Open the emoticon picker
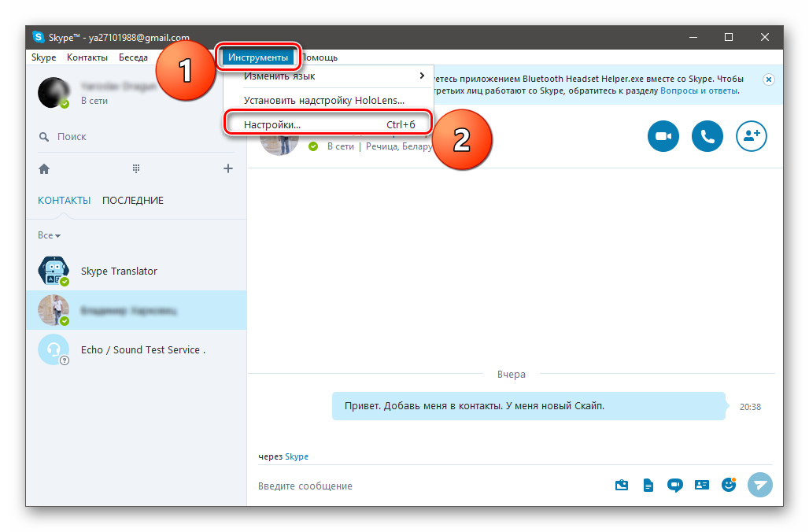 [729, 485]
